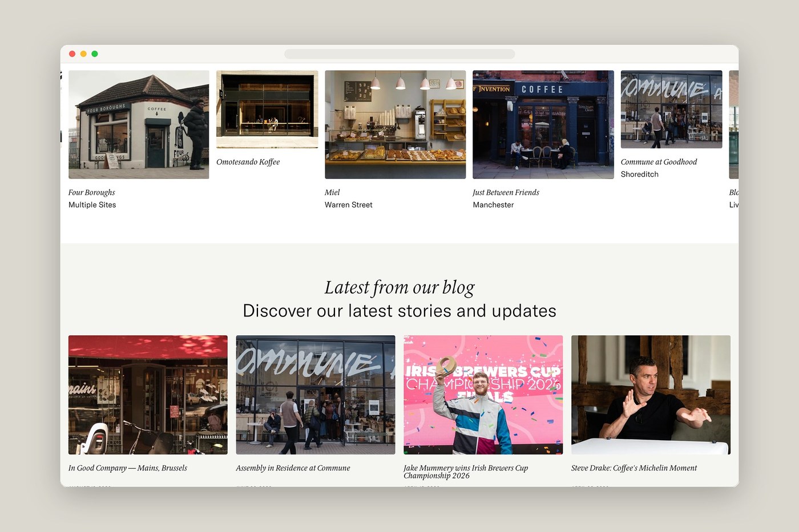This screenshot has width=799, height=532.
Task: Open the Four Boroughs shop photo
Action: (x=139, y=124)
